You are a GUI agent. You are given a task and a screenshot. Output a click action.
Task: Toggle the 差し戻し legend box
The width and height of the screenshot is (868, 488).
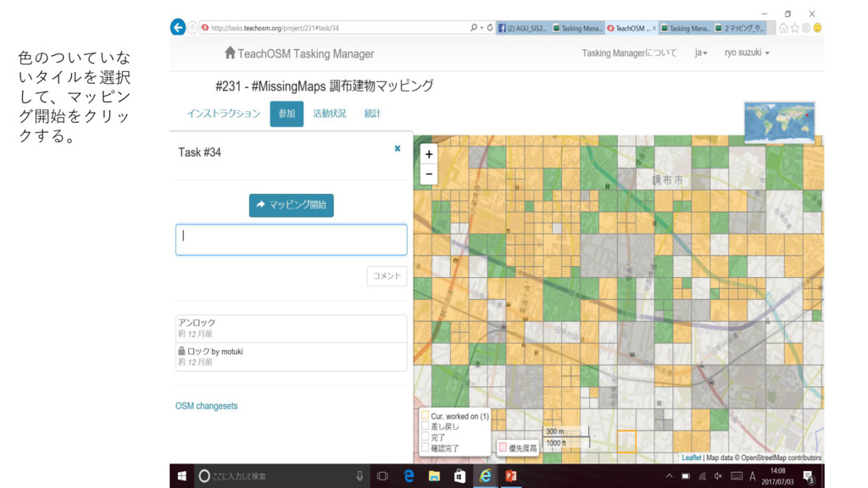[426, 426]
